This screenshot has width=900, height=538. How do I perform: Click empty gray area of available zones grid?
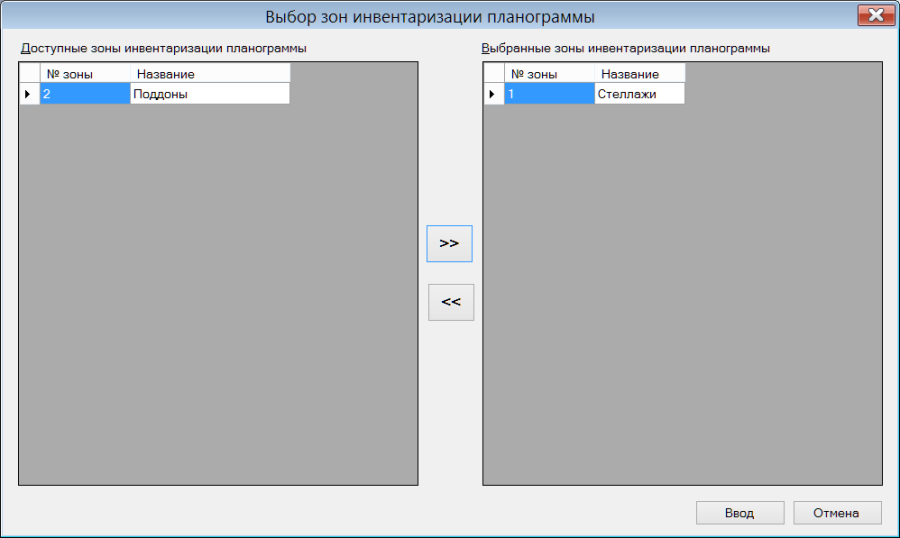point(218,293)
